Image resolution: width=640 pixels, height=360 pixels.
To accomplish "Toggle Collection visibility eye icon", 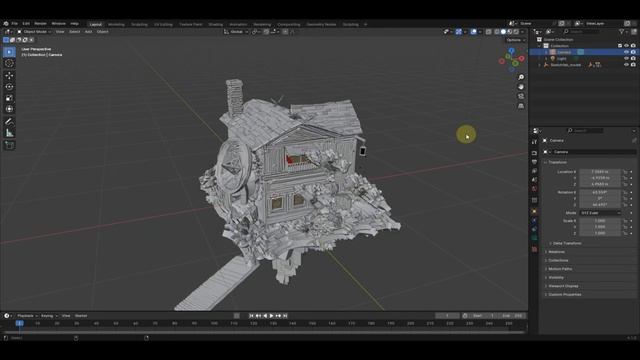I will coord(627,46).
